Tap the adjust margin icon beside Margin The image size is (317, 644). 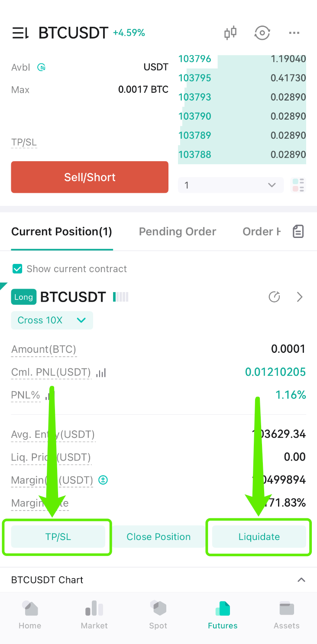(103, 480)
